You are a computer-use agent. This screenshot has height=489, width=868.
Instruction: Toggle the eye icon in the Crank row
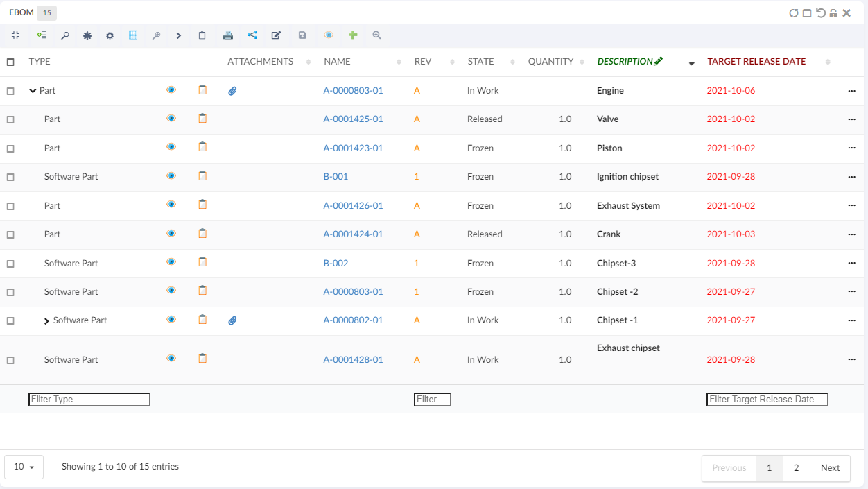click(171, 234)
